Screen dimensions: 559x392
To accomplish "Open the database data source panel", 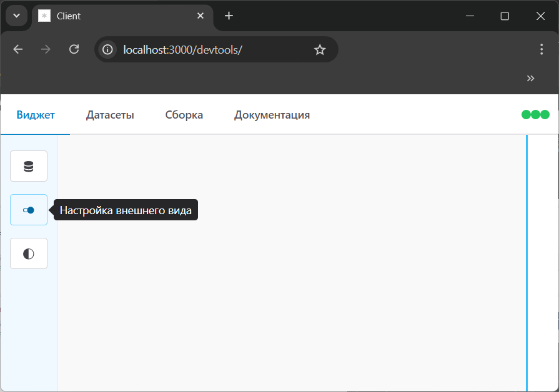I will (x=29, y=166).
